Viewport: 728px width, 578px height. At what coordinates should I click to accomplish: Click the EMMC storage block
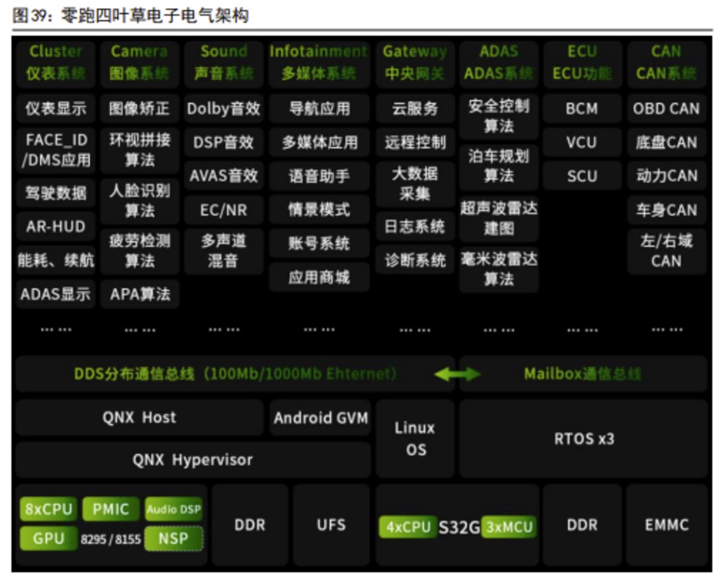(x=667, y=525)
